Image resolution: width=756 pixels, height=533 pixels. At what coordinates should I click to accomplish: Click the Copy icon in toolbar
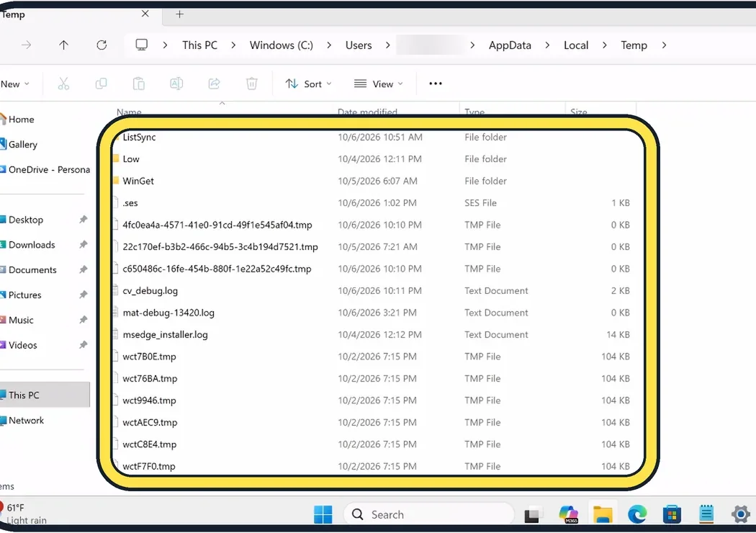coord(102,84)
